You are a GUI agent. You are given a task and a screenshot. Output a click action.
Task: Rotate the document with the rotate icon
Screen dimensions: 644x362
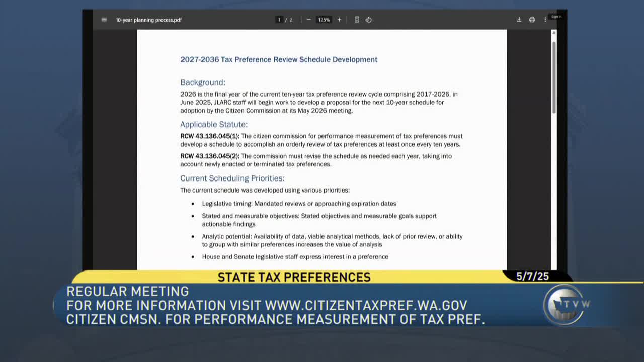[x=368, y=20]
